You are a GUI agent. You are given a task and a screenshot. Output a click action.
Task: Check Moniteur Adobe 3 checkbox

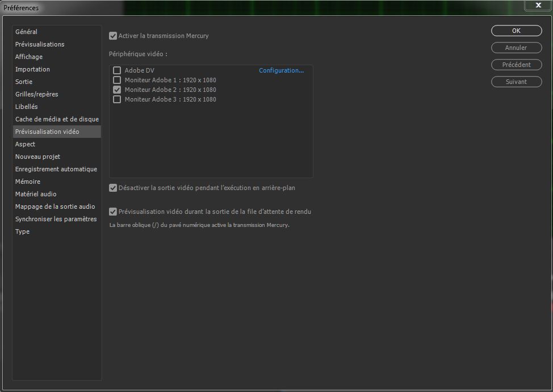(117, 99)
